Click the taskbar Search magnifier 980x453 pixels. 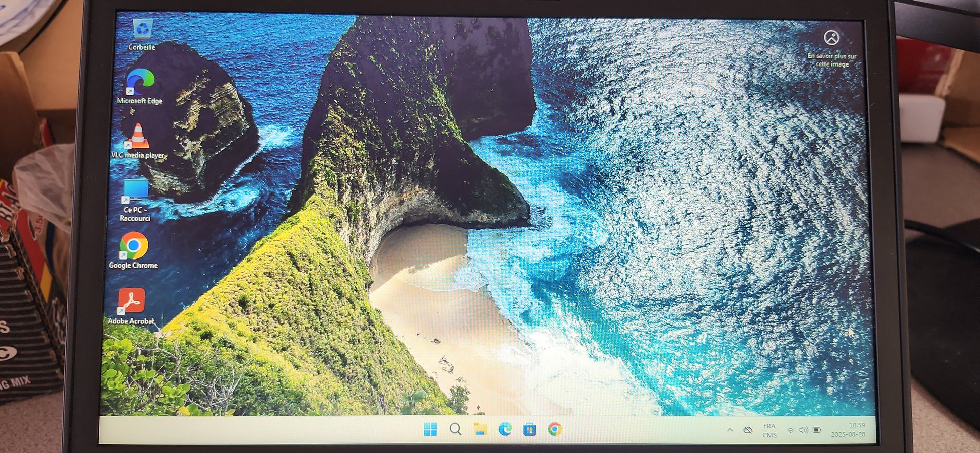(x=455, y=429)
